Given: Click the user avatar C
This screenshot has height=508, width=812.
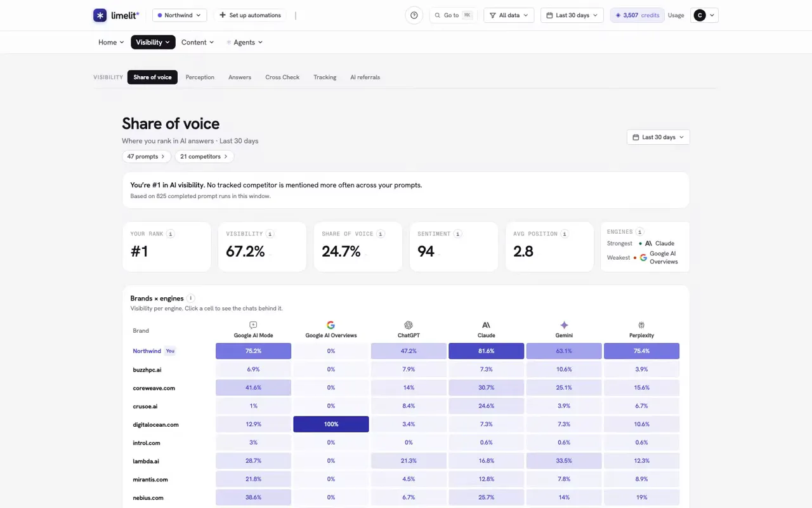Looking at the screenshot, I should pos(700,15).
